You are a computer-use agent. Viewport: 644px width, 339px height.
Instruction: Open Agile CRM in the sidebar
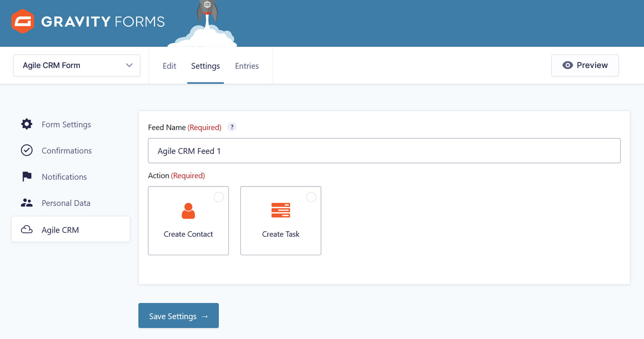71,229
